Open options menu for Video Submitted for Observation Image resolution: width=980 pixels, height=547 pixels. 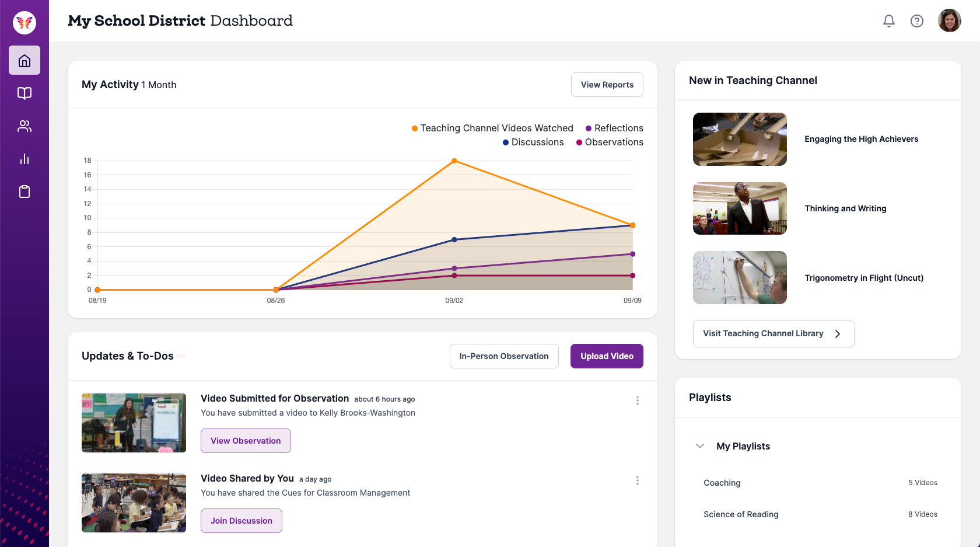point(637,400)
